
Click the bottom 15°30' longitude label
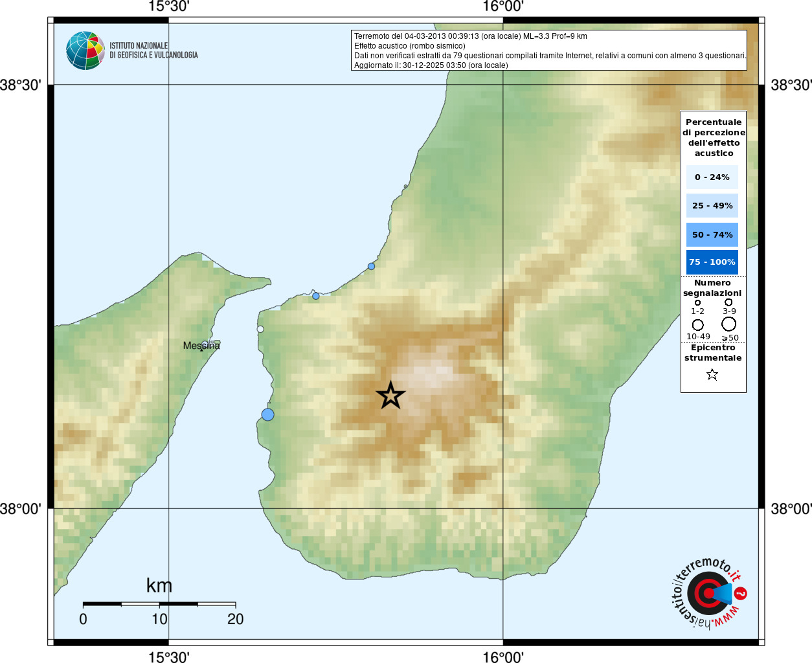pyautogui.click(x=168, y=657)
